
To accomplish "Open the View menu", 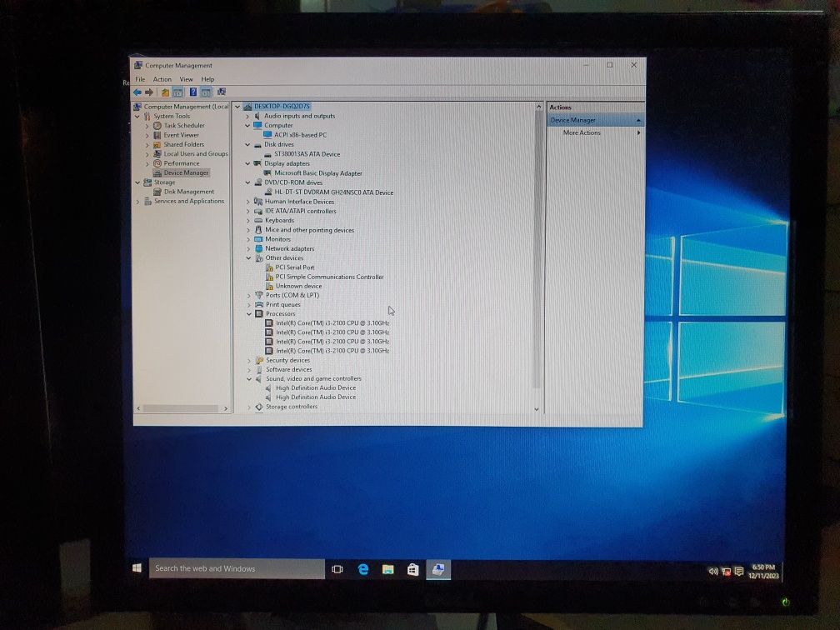I will coord(186,79).
